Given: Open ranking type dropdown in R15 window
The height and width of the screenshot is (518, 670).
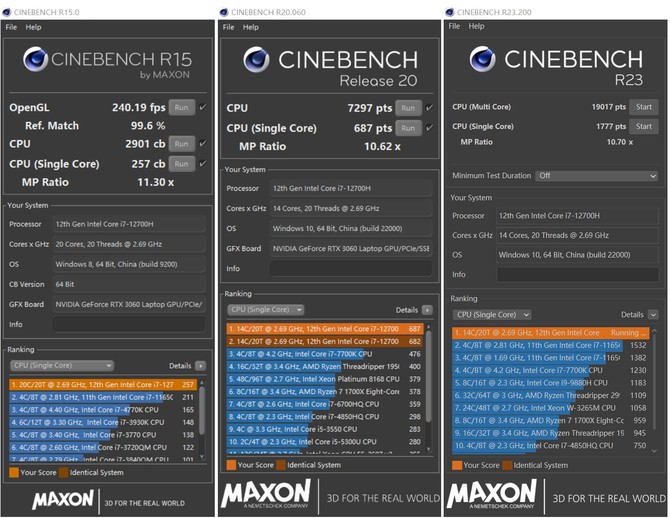Looking at the screenshot, I should 62,365.
